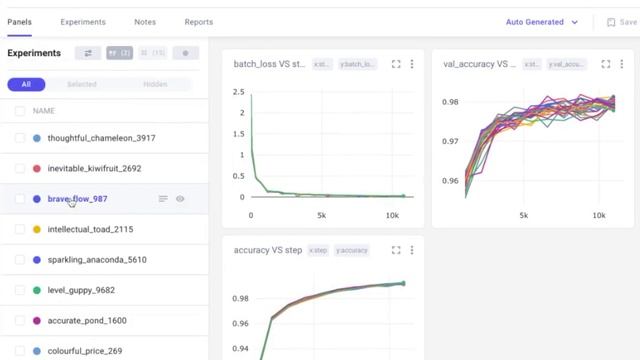Click the red color dot of inevitable_kiwifruit_2692
The height and width of the screenshot is (360, 640).
tap(37, 168)
